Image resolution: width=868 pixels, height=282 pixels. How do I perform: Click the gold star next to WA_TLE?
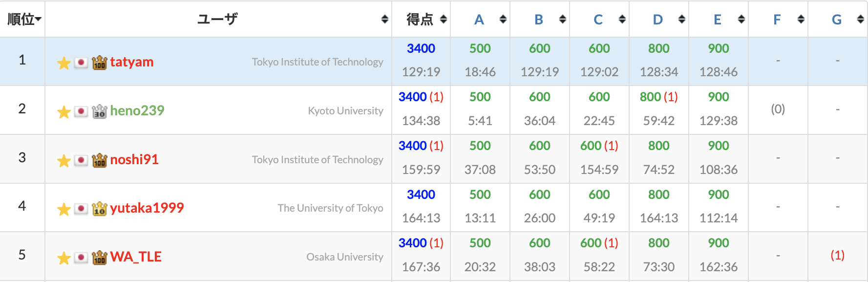[x=64, y=258]
